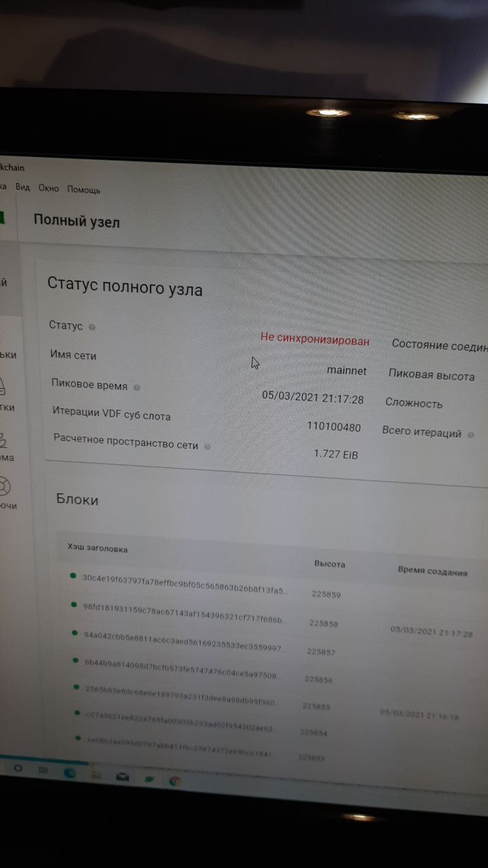Click the Время создания column header
The width and height of the screenshot is (488, 868).
tap(432, 571)
